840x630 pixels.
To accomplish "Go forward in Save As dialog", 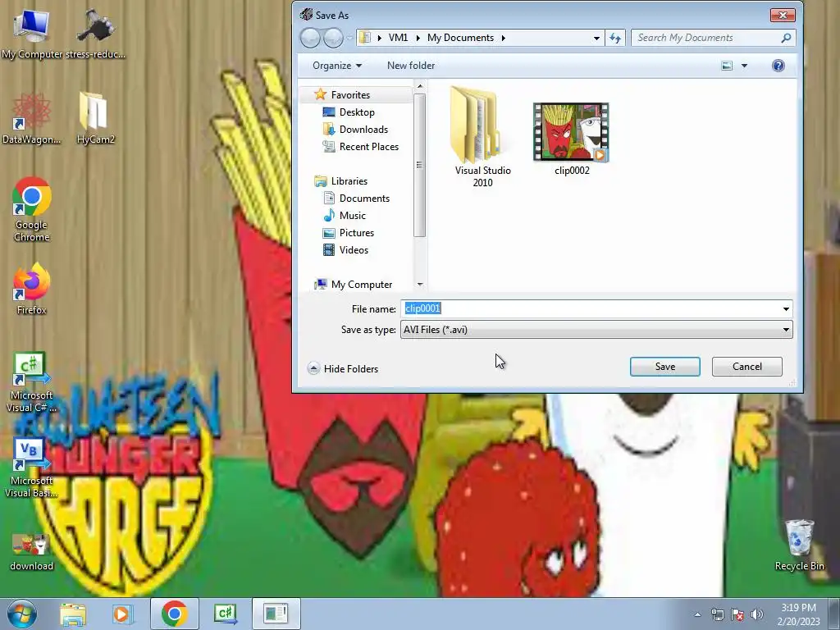I will point(333,38).
